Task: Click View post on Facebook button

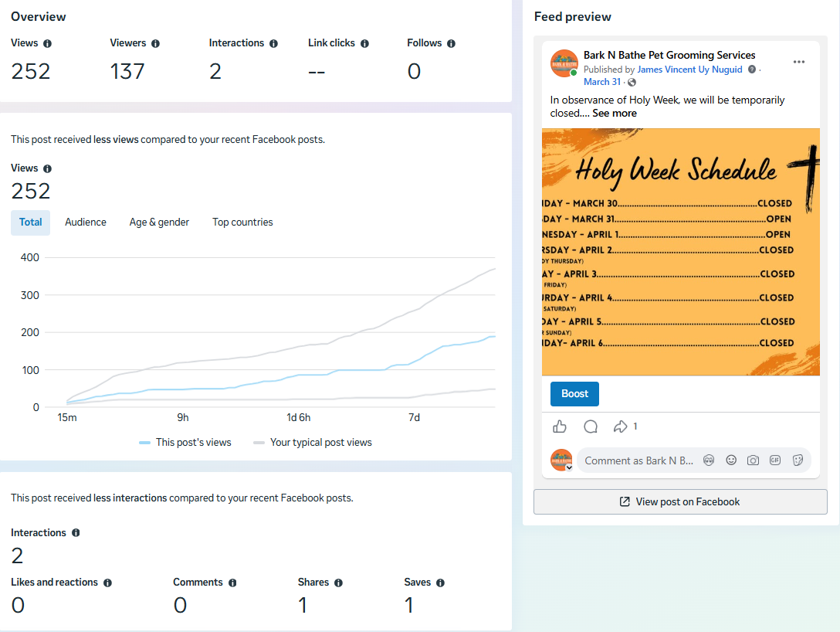Action: point(680,501)
